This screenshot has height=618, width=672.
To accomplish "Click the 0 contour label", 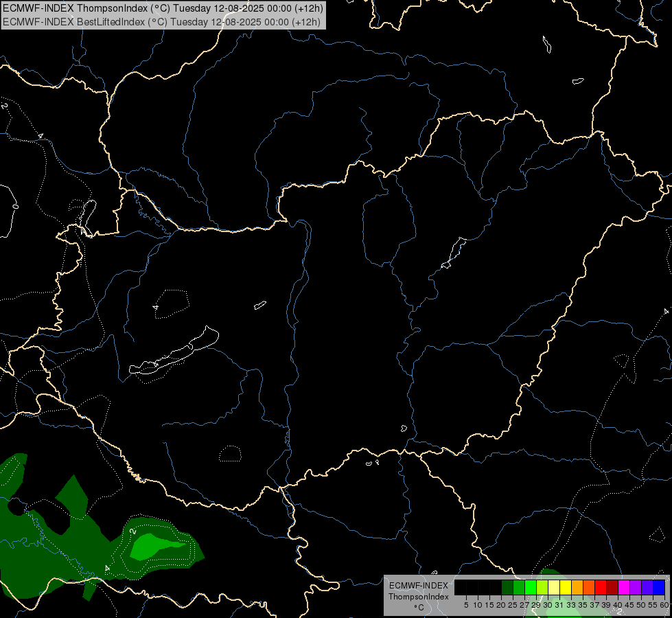I will point(15,207).
